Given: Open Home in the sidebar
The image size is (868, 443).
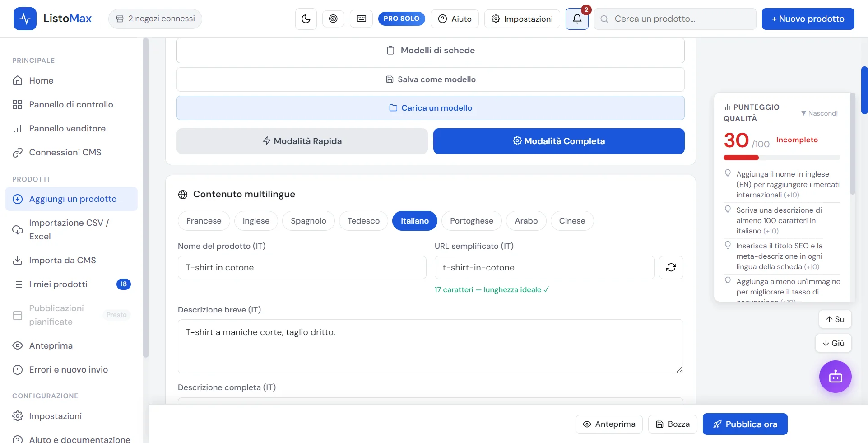Looking at the screenshot, I should click(x=71, y=80).
